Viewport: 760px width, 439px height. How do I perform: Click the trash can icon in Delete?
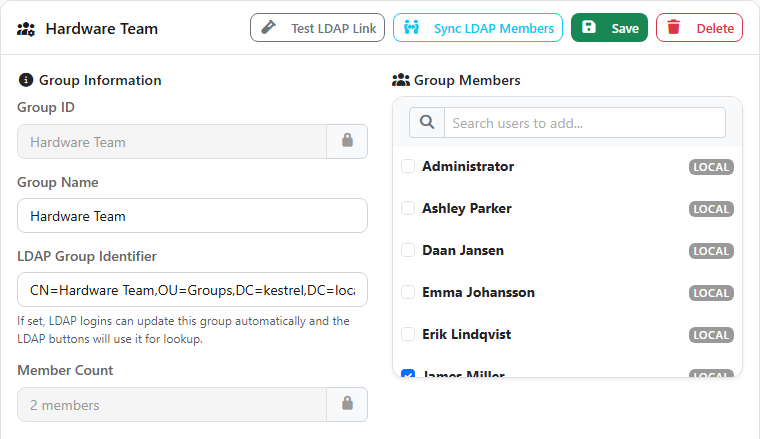pyautogui.click(x=674, y=27)
